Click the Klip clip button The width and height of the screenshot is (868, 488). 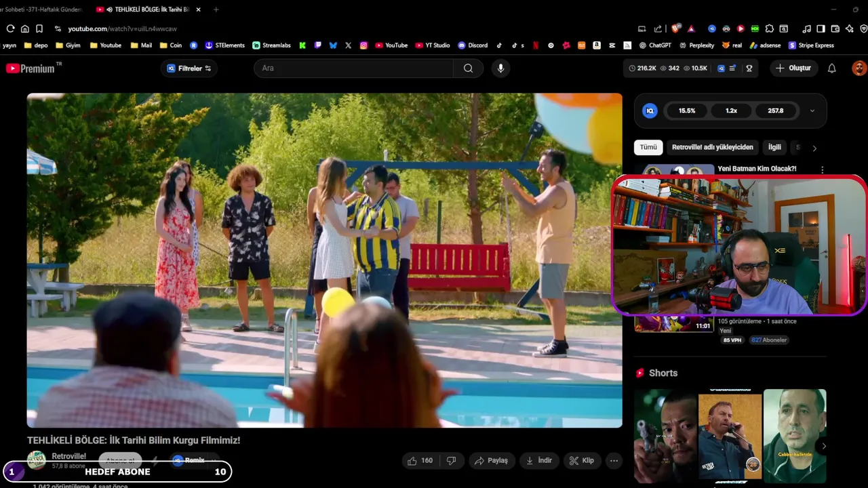coord(581,460)
